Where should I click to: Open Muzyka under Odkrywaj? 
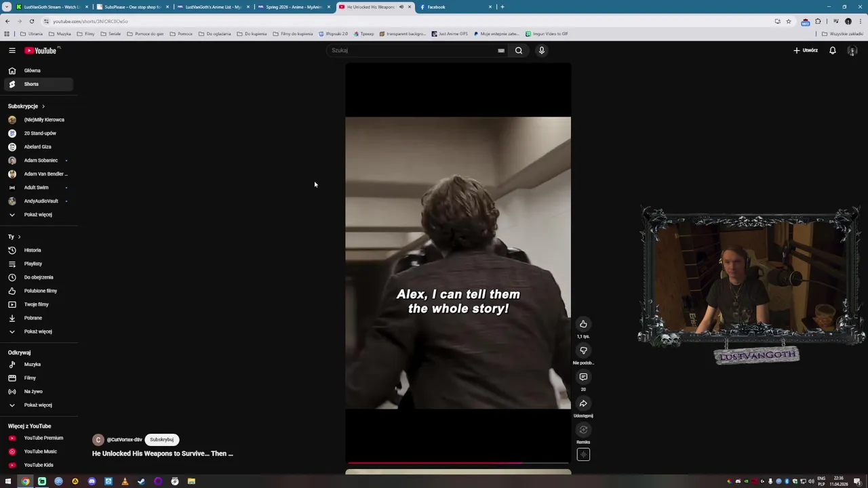39,364
